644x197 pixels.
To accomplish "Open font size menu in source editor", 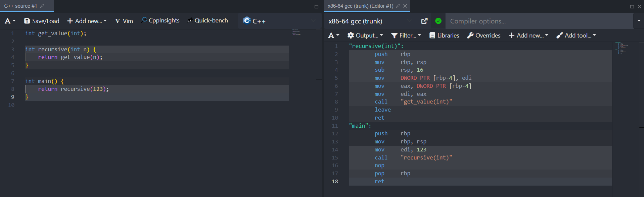I will [x=10, y=21].
